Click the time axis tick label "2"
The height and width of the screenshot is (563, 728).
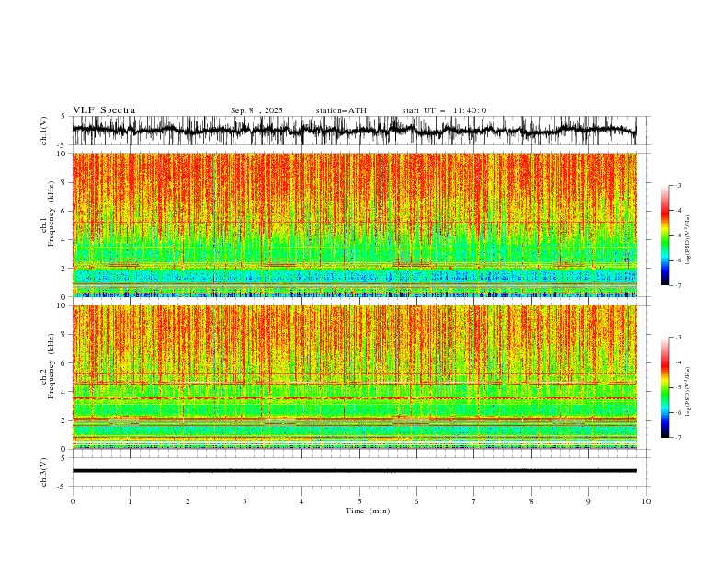[188, 501]
